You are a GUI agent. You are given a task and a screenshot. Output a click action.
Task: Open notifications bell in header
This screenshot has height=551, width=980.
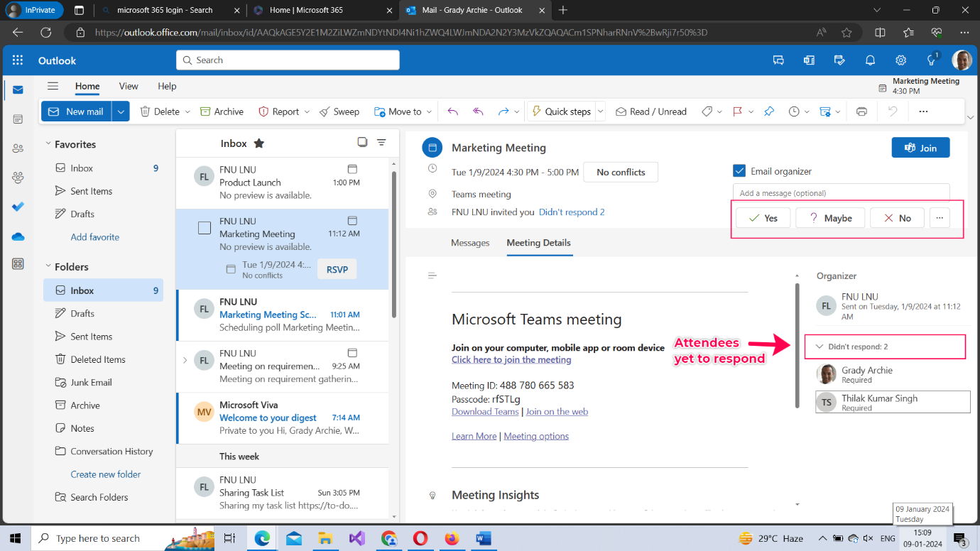point(871,60)
